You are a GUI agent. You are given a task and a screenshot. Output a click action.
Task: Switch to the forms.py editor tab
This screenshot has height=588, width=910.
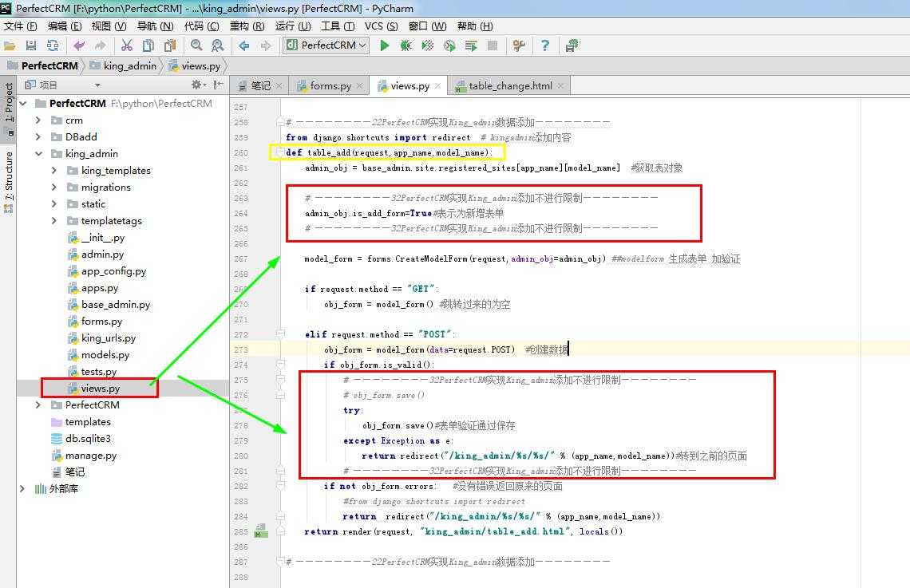click(x=330, y=86)
